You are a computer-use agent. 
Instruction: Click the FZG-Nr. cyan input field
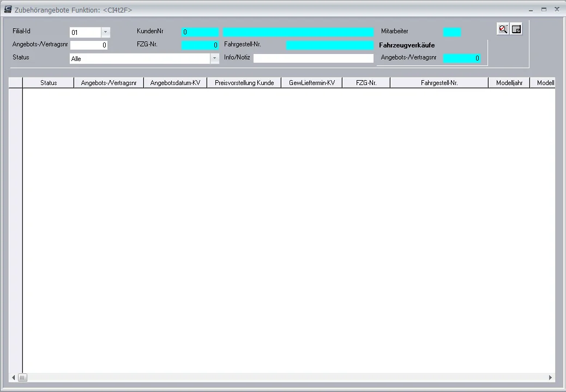(200, 45)
